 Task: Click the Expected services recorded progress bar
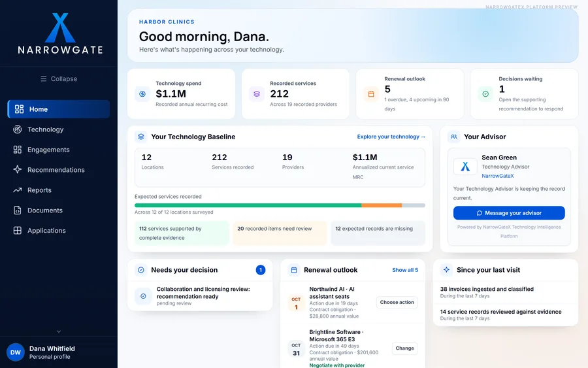tap(280, 205)
